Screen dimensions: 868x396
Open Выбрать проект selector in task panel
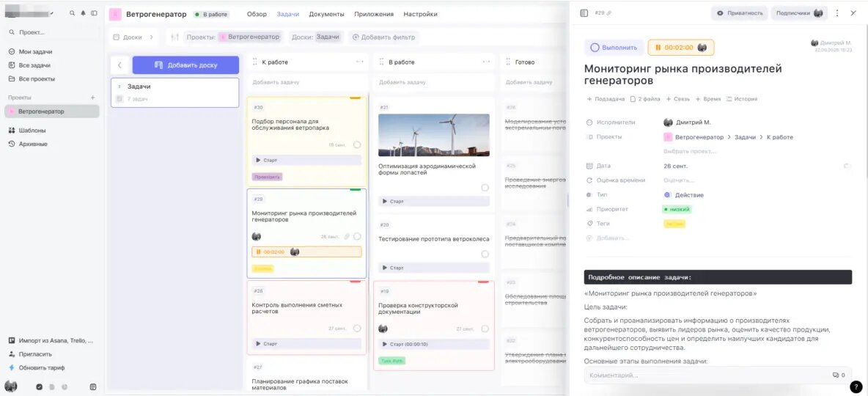[690, 151]
